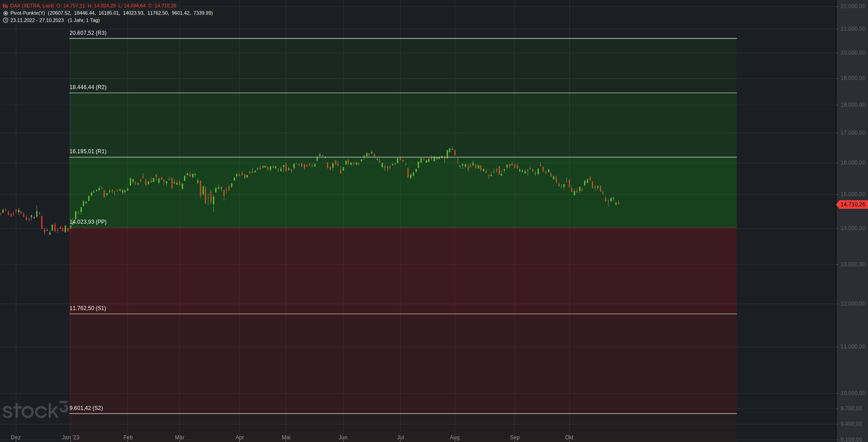868x442 pixels.
Task: Click the Okt label on time axis
Action: pos(569,437)
